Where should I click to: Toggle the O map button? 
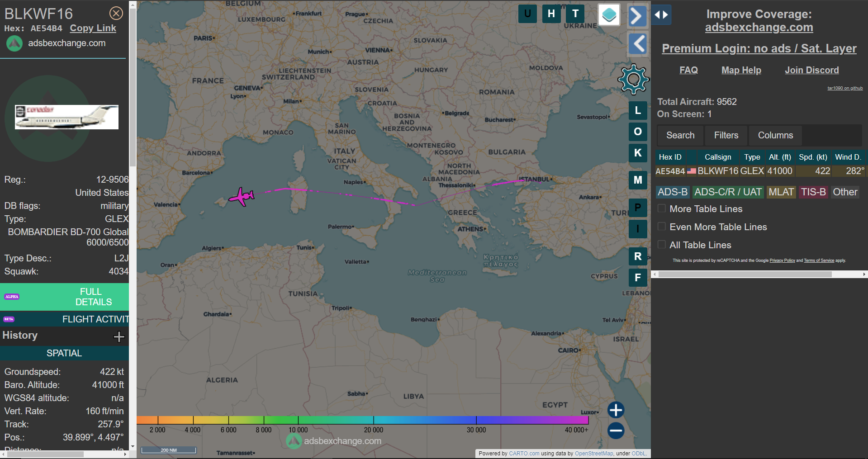point(638,132)
